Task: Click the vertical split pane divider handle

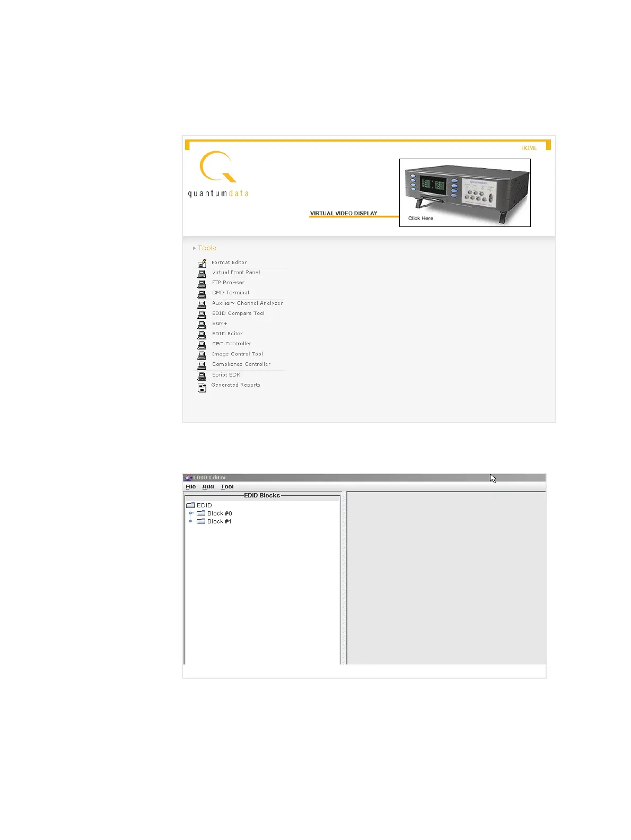Action: (x=344, y=578)
